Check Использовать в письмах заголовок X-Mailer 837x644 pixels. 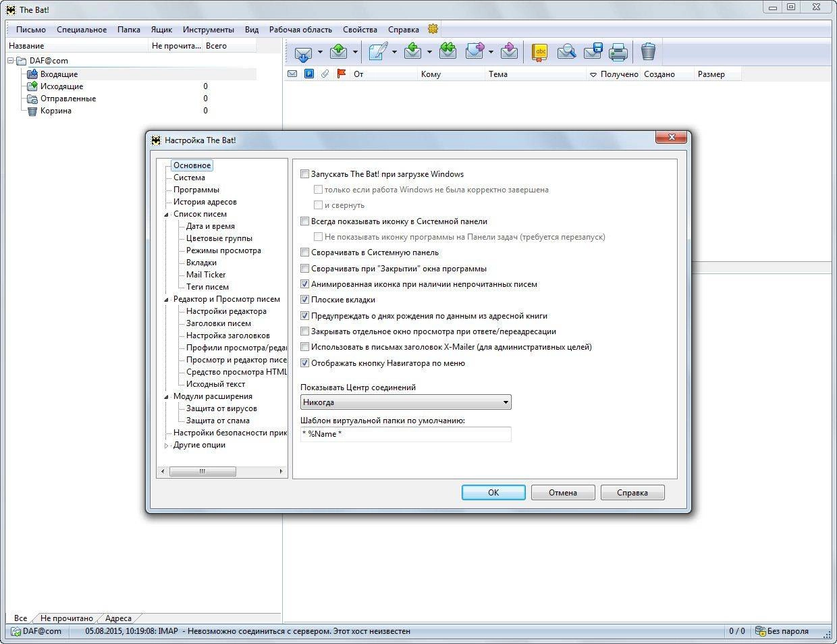pos(305,347)
